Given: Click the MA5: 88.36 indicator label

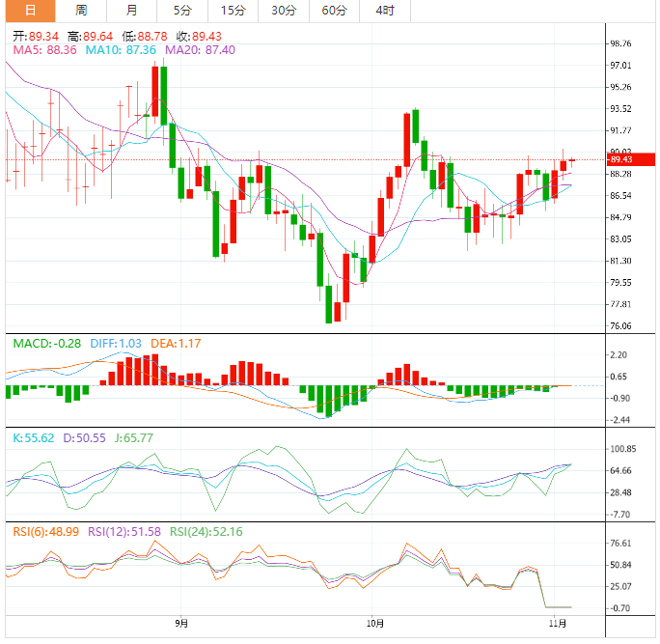Looking at the screenshot, I should coord(44,49).
